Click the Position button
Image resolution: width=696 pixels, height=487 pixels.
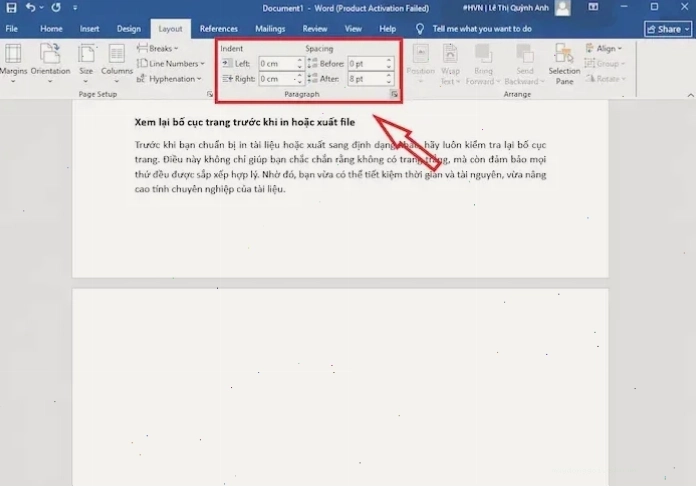[420, 63]
